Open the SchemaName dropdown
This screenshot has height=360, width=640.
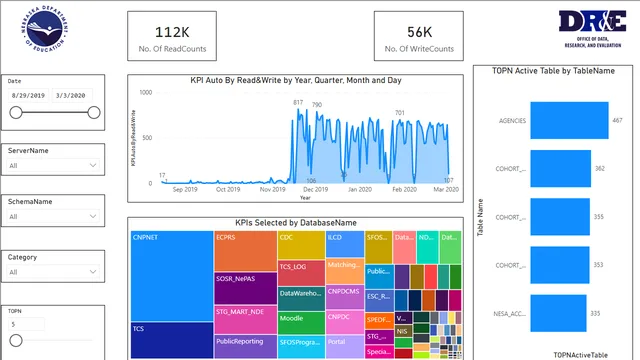tap(53, 216)
